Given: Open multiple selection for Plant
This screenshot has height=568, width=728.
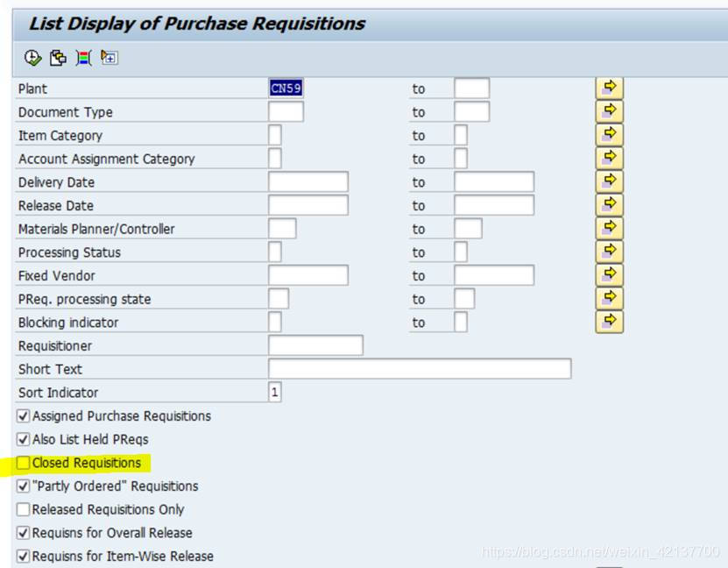Looking at the screenshot, I should (x=609, y=89).
